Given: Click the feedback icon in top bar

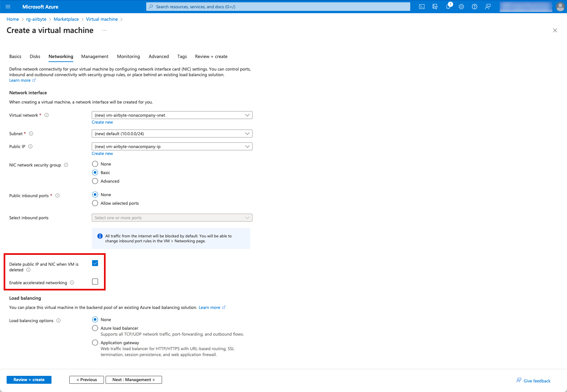Looking at the screenshot, I should [x=488, y=7].
